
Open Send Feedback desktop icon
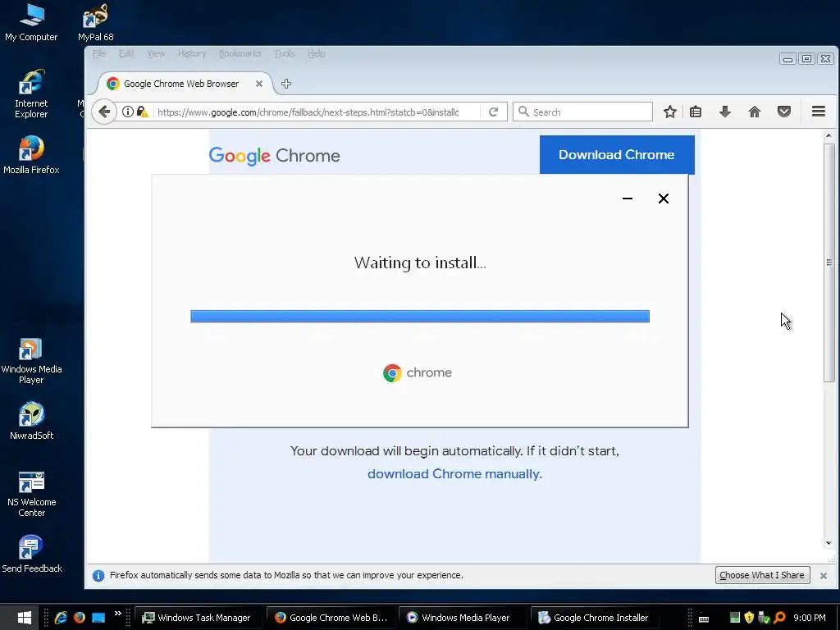pyautogui.click(x=31, y=554)
